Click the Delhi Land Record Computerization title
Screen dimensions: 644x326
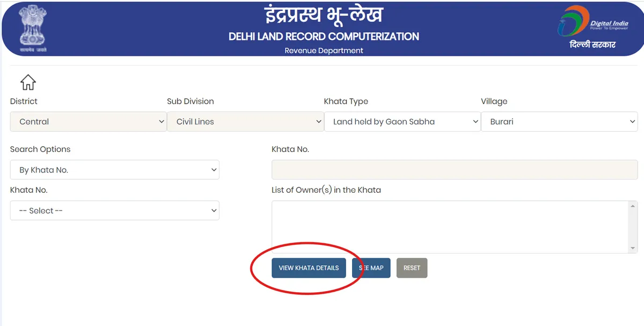pyautogui.click(x=324, y=37)
